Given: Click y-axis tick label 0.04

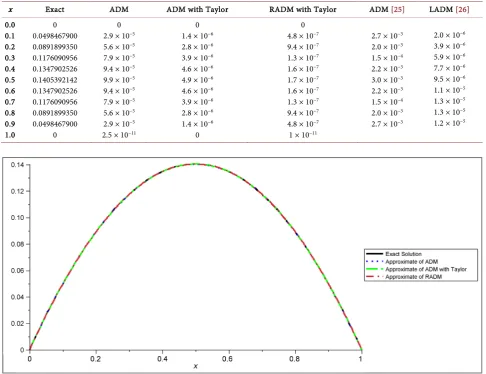Looking at the screenshot, I should [17, 297].
